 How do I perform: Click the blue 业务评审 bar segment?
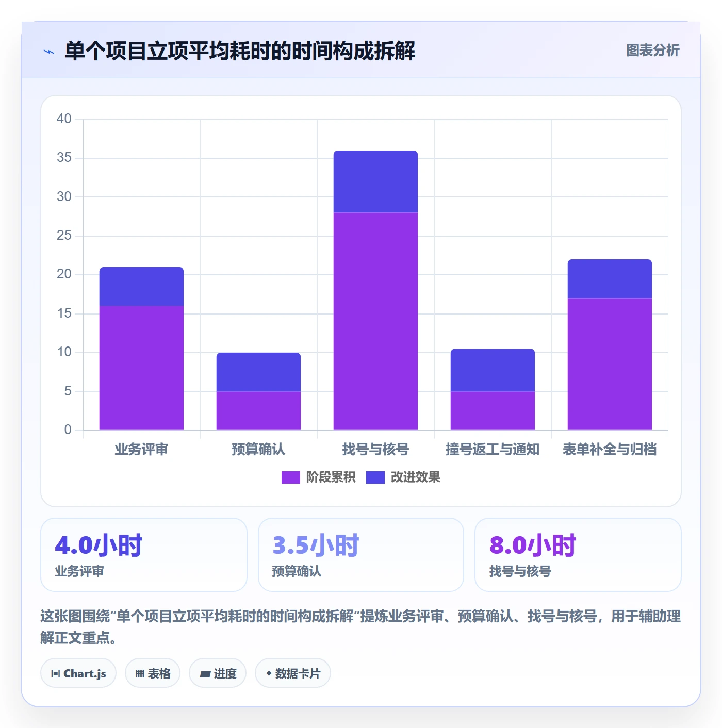pos(141,287)
